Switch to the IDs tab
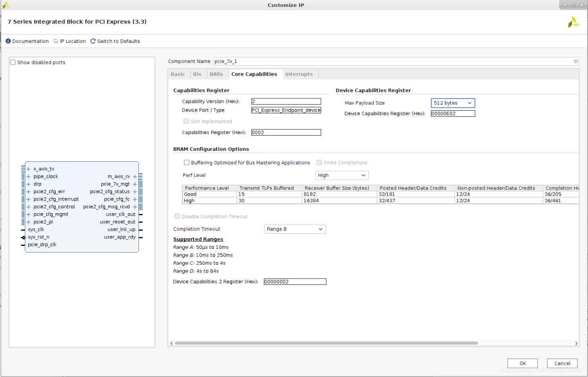Viewport: 588px width, 377px height. coord(197,74)
